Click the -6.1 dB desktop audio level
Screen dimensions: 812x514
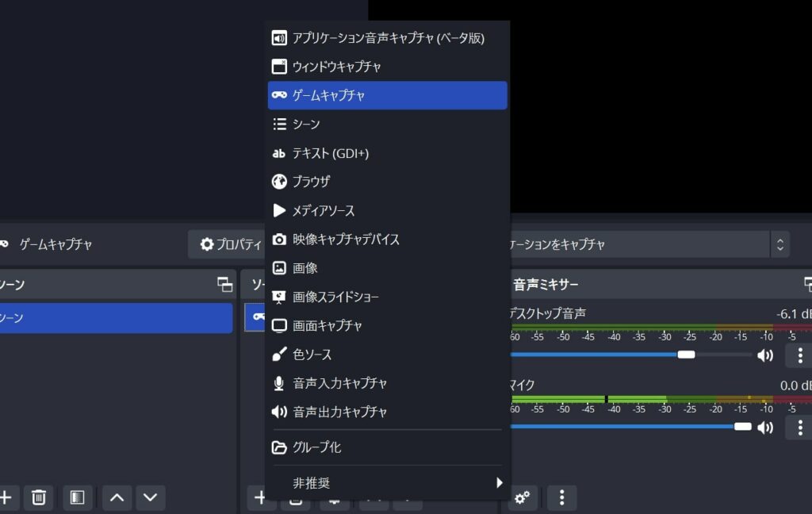click(793, 313)
